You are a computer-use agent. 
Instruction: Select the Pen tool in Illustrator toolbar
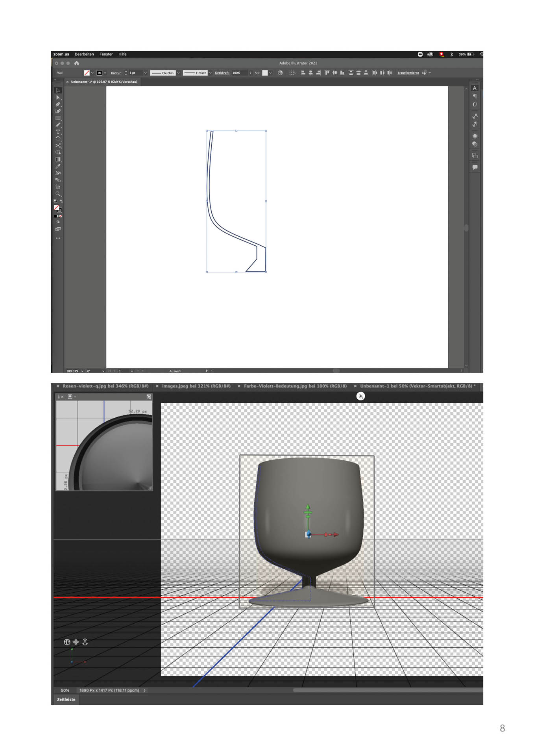(58, 104)
